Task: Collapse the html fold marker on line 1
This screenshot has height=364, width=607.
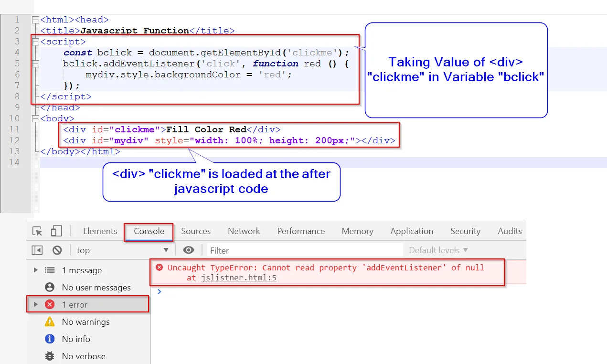Action: click(x=35, y=20)
